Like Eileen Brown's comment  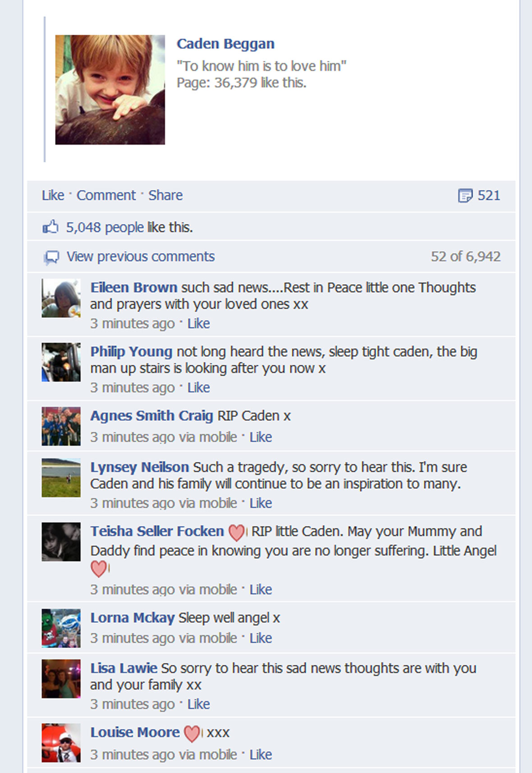pyautogui.click(x=199, y=323)
